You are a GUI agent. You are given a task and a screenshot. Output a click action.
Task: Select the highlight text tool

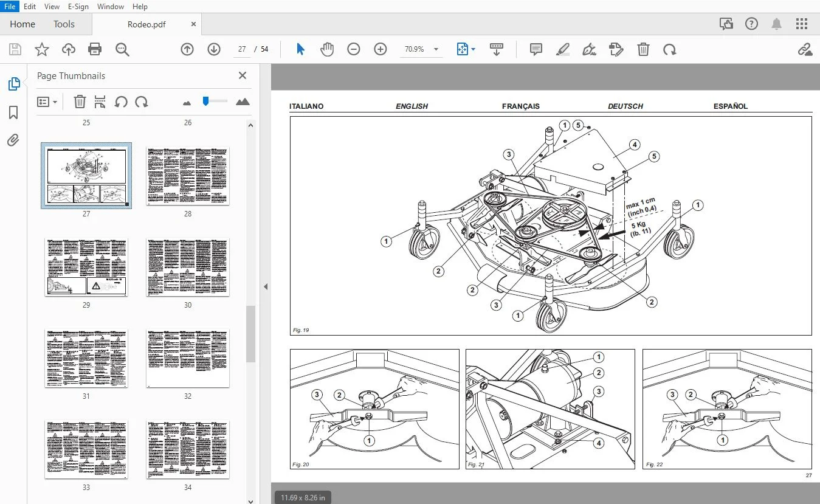[x=563, y=49]
